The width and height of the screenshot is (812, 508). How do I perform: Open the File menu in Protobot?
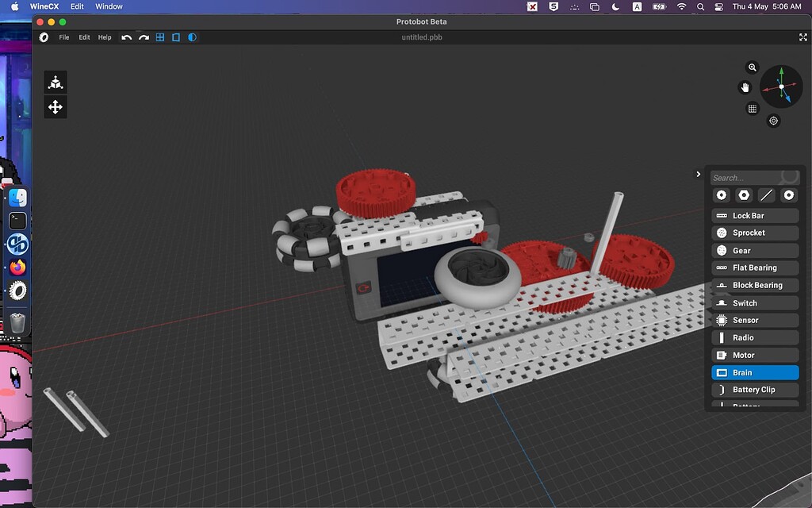[63, 37]
